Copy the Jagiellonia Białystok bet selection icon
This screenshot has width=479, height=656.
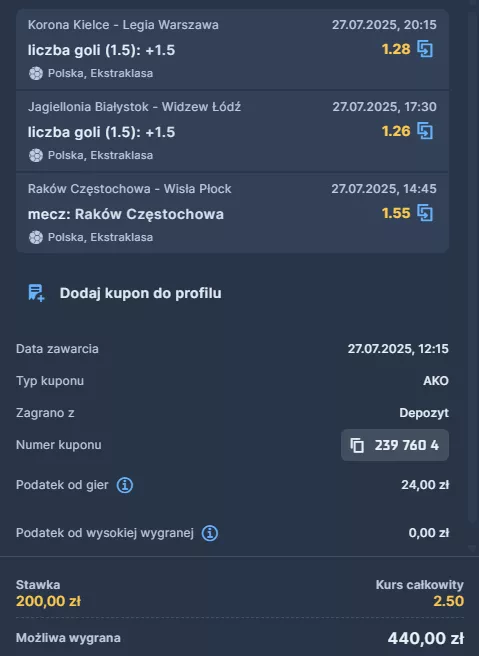pos(425,131)
